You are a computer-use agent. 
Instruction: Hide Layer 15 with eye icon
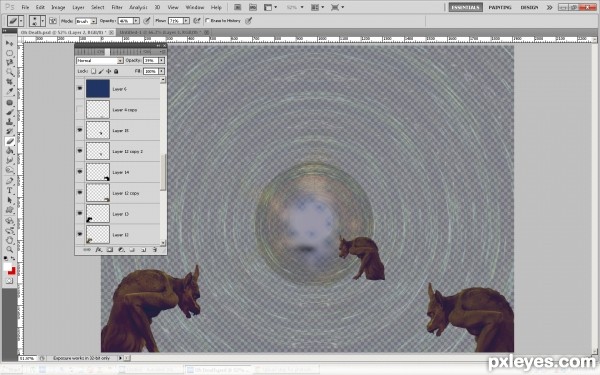coord(80,130)
